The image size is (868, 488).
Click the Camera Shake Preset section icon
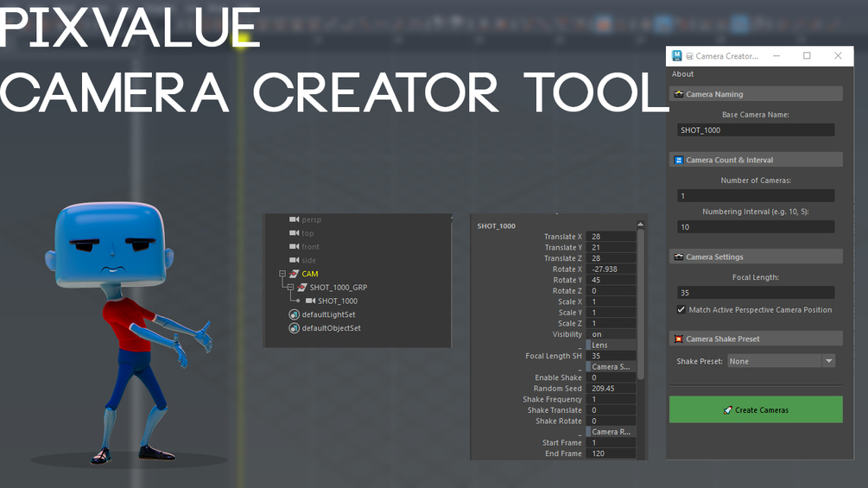click(x=679, y=339)
